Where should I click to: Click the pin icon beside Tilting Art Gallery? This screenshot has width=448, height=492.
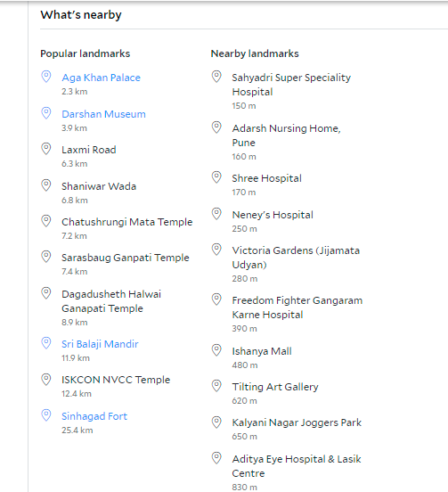click(216, 386)
